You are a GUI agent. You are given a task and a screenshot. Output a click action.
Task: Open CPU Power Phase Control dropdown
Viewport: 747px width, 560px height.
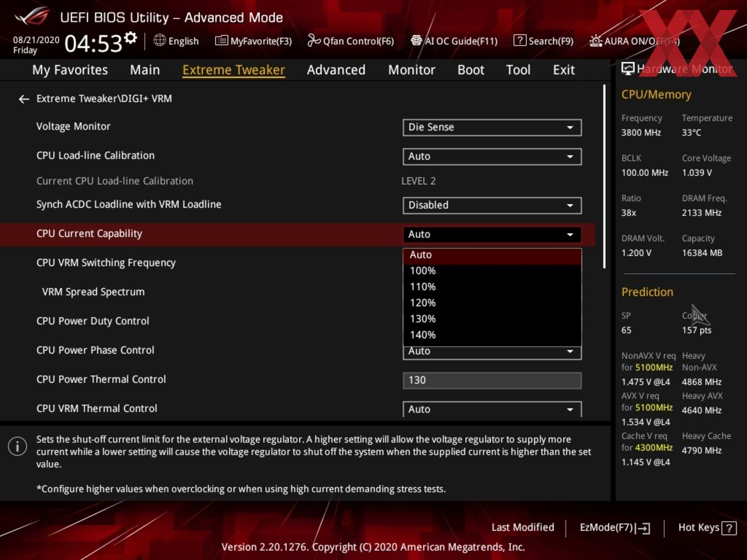click(492, 352)
